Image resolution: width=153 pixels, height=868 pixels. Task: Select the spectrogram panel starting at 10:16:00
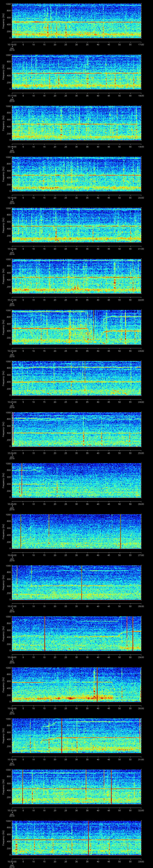click(x=77, y=21)
